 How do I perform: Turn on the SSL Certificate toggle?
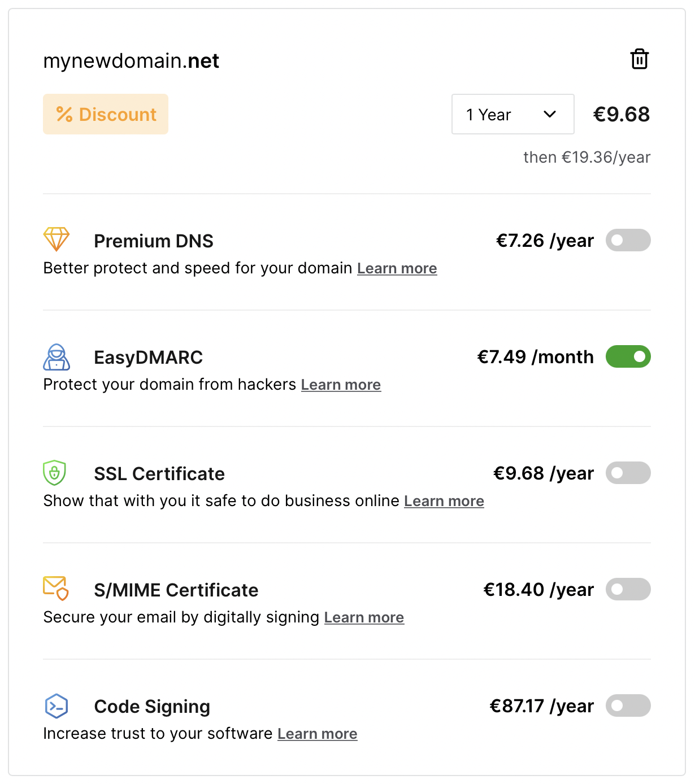pyautogui.click(x=628, y=473)
